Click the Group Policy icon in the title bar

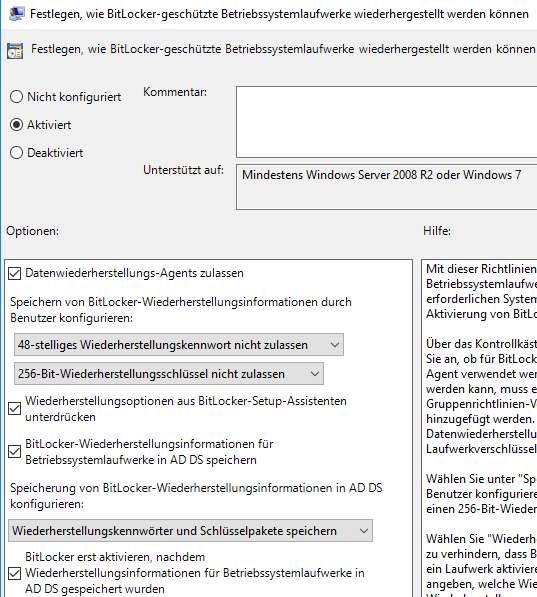(x=16, y=14)
